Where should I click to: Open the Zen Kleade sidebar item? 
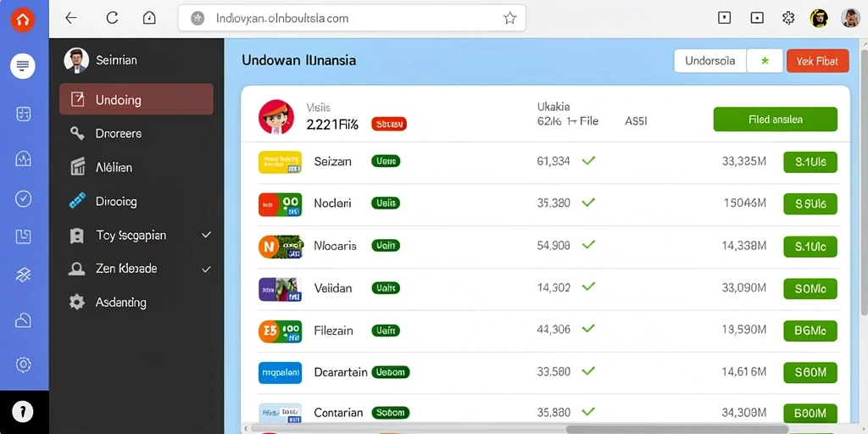(136, 269)
